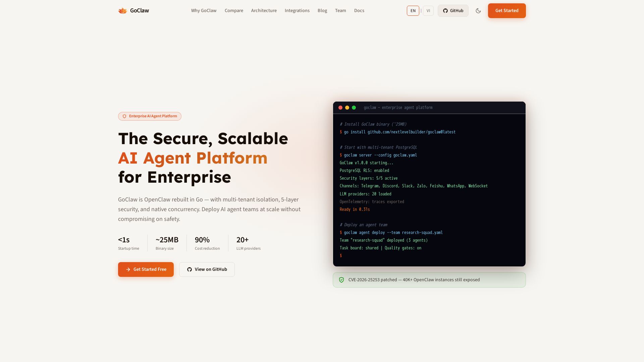The image size is (644, 362).
Task: Click the 'for Enterprise' headline line
Action: pos(174,177)
